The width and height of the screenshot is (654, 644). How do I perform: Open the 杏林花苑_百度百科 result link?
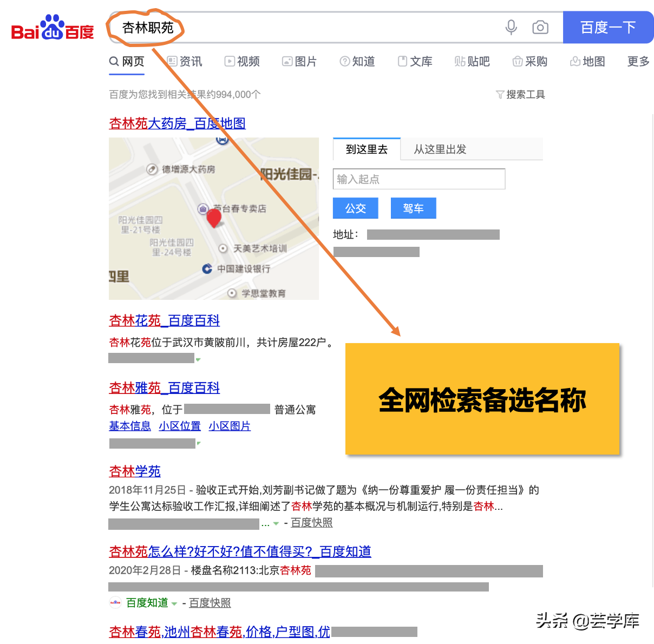pyautogui.click(x=164, y=320)
